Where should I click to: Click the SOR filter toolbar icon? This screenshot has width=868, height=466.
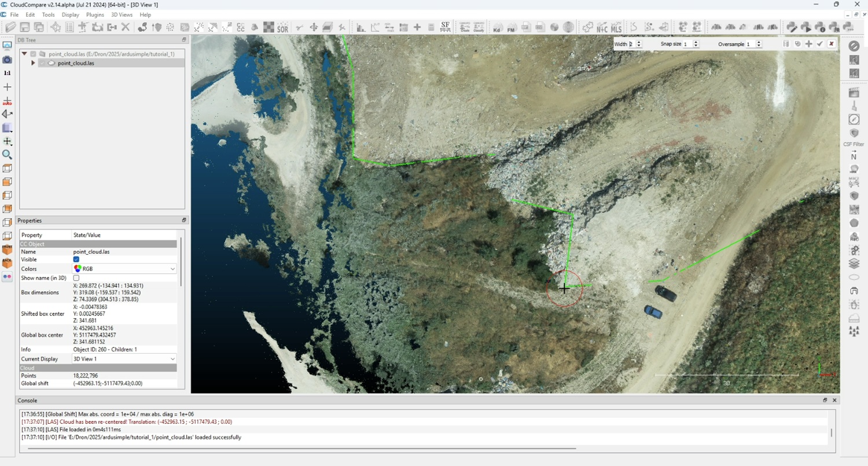pos(282,27)
